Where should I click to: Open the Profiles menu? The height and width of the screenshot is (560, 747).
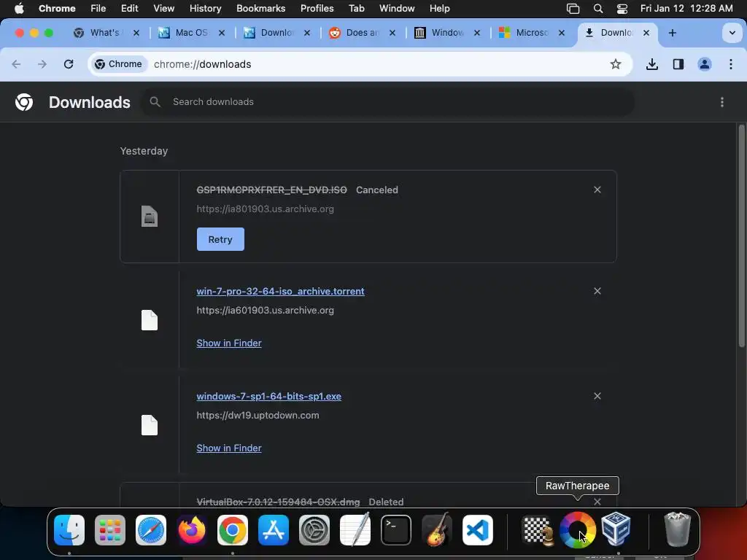[317, 8]
